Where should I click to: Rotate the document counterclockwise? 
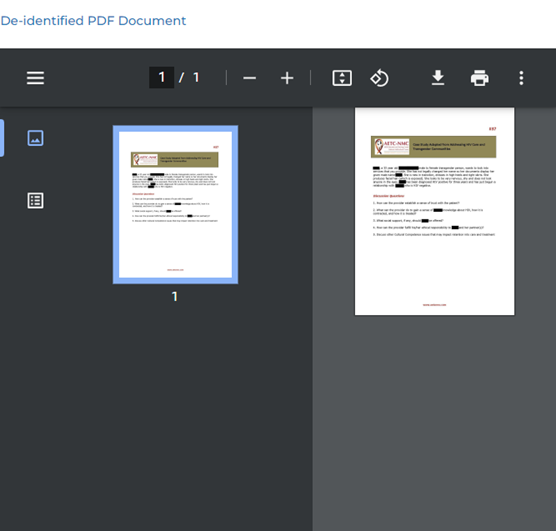(x=379, y=78)
